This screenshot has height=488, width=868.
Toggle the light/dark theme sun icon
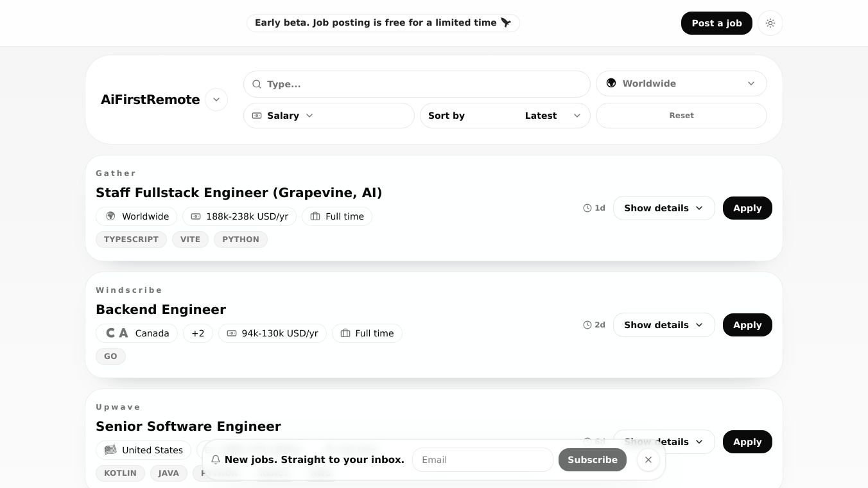click(770, 23)
